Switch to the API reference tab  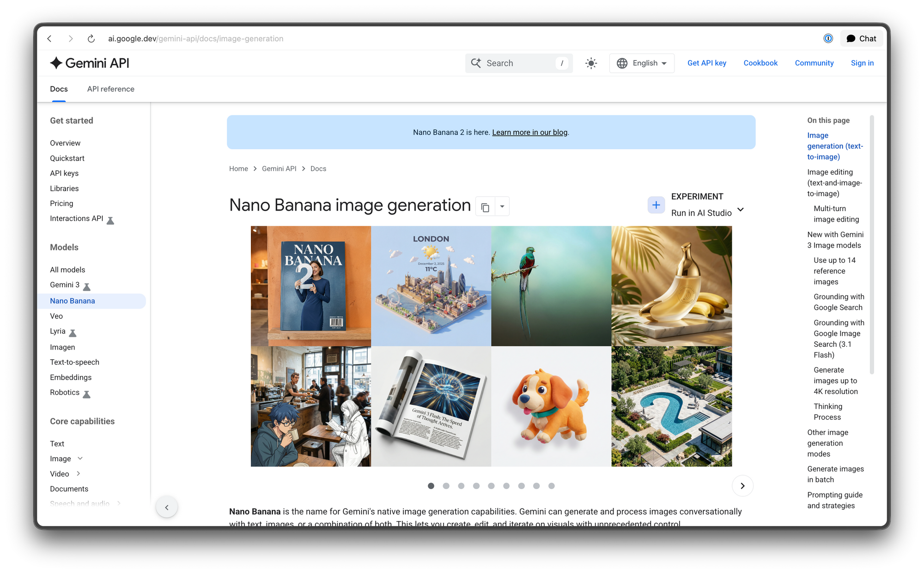tap(111, 89)
